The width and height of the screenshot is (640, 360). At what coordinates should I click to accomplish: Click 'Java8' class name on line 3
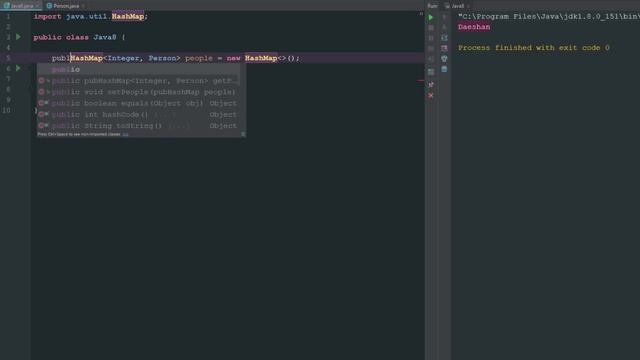[x=105, y=37]
